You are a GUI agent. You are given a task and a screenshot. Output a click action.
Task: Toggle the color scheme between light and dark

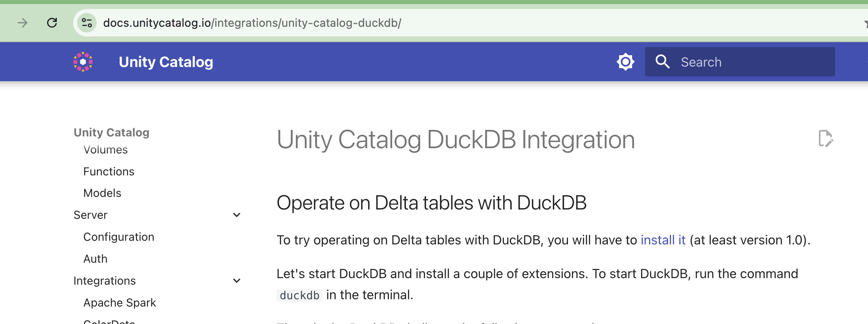click(625, 62)
